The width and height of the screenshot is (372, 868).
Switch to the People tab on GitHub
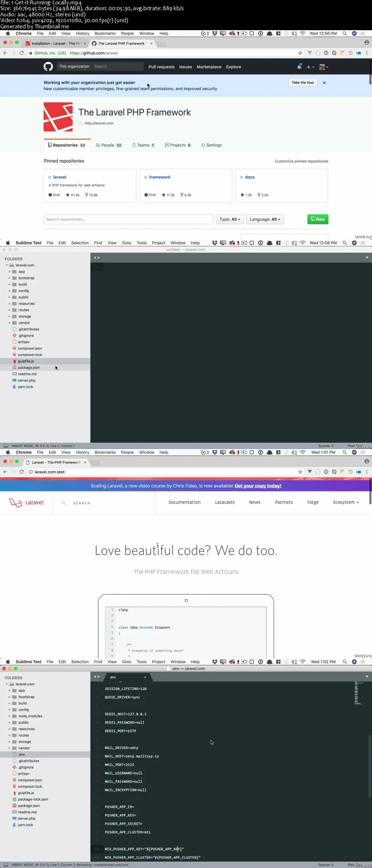click(109, 145)
